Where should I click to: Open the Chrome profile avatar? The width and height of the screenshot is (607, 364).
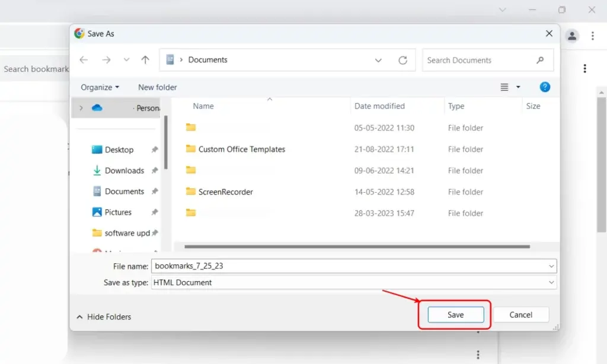pos(571,36)
